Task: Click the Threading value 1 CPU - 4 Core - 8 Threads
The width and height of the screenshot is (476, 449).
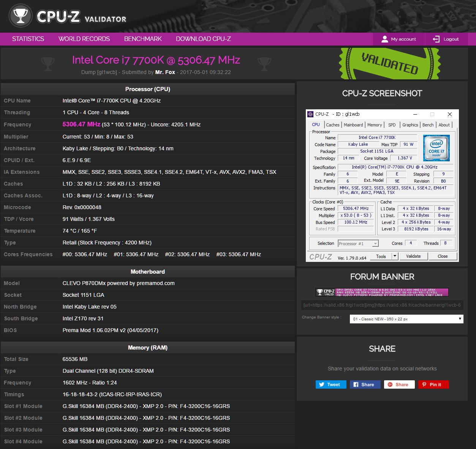Action: [96, 112]
